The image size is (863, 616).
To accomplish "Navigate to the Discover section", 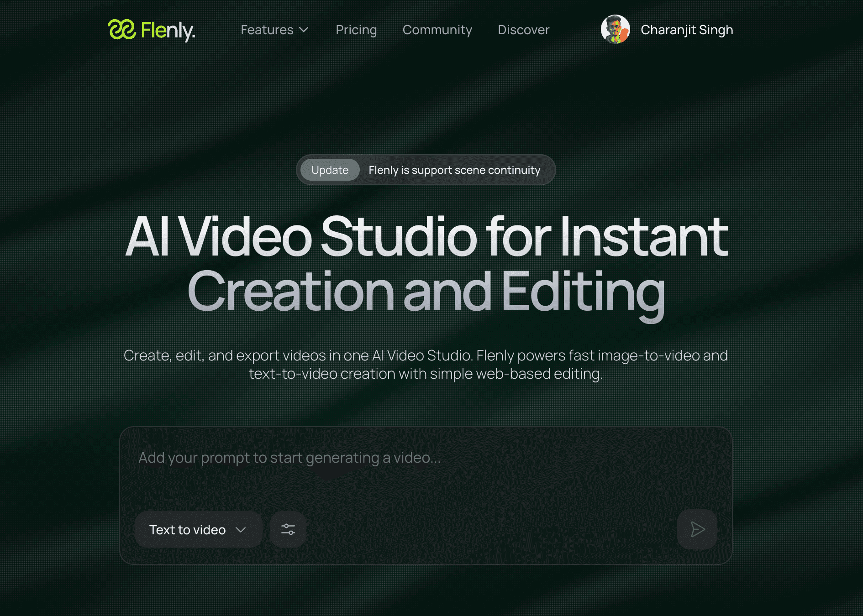I will [x=523, y=30].
